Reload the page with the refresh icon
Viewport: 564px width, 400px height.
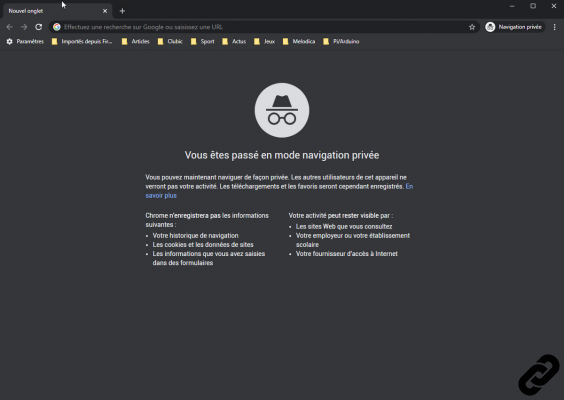[38, 27]
